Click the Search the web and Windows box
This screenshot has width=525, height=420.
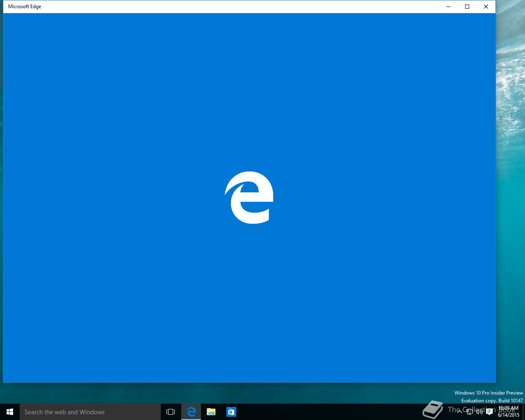point(90,412)
